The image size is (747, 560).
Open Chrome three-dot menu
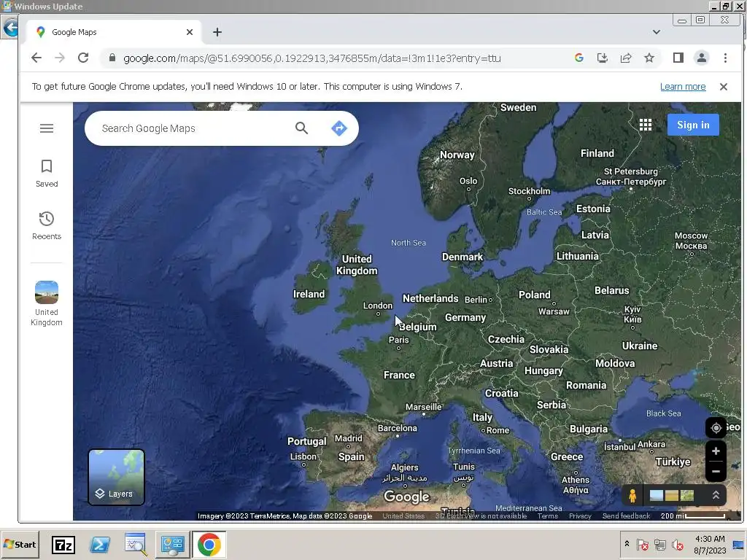(725, 58)
